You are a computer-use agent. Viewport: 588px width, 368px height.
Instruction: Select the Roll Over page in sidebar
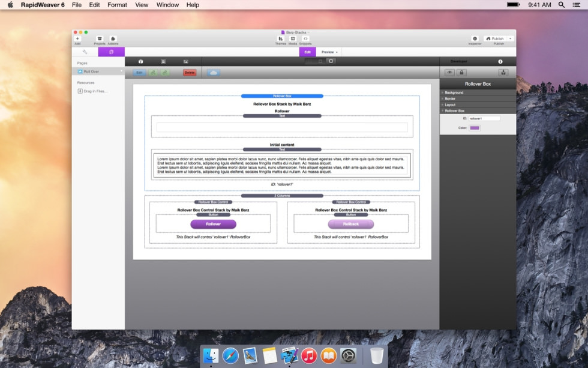click(98, 71)
